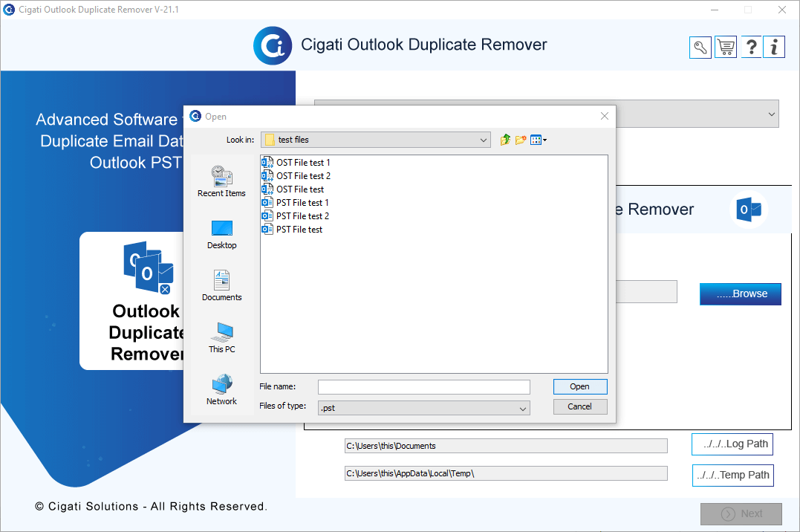Click the temp path field AppData\Local\Temp
This screenshot has height=532, width=800.
[506, 473]
